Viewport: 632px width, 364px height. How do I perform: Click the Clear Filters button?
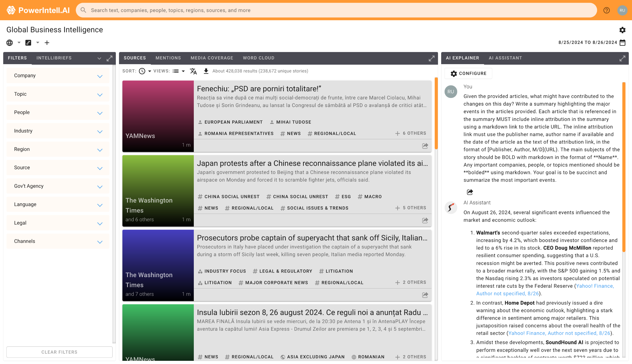click(x=59, y=352)
